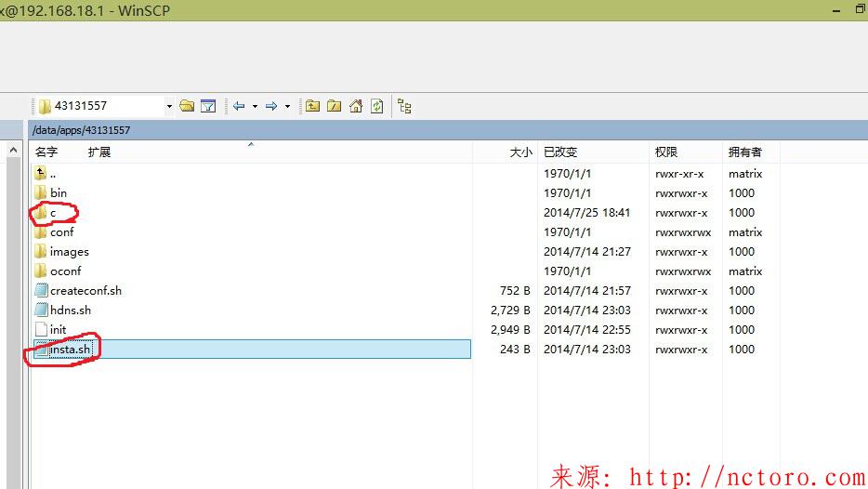The width and height of the screenshot is (868, 489).
Task: Open the forward history dropdown arrow
Action: (x=287, y=106)
